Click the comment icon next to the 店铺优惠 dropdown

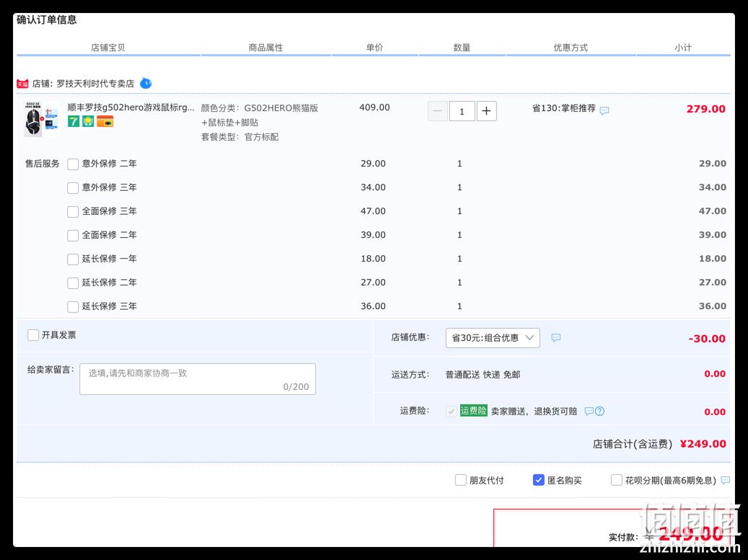tap(555, 338)
